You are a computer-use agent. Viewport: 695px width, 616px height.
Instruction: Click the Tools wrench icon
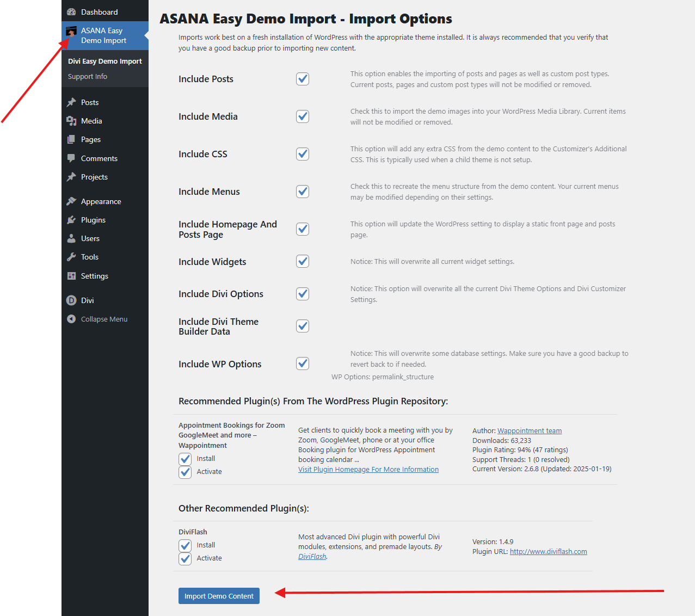click(x=71, y=257)
